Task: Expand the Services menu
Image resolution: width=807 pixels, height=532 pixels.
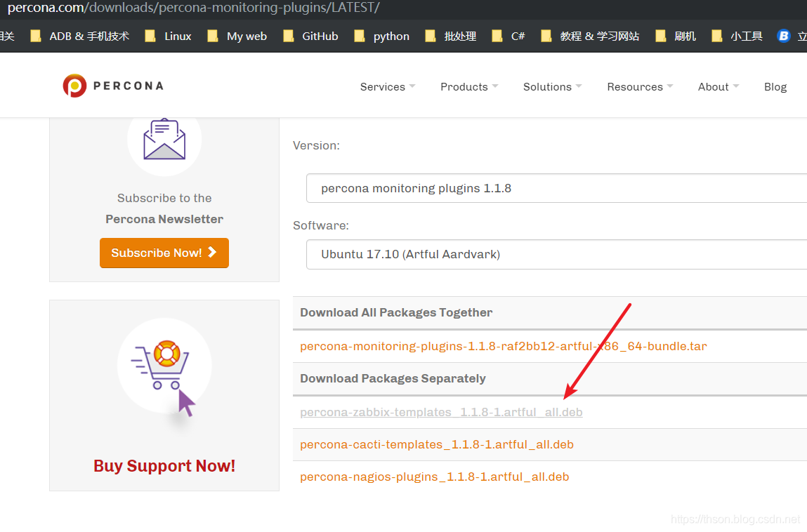Action: [x=388, y=87]
